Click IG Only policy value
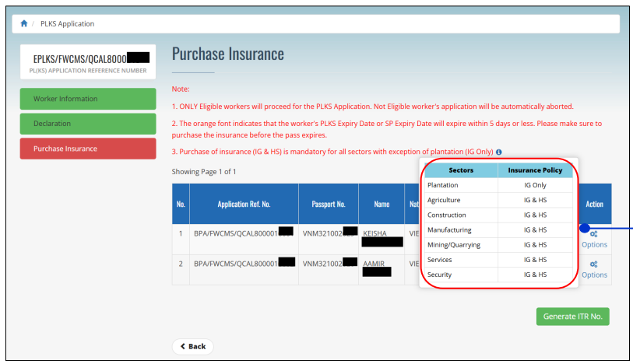This screenshot has width=633, height=364. [535, 185]
